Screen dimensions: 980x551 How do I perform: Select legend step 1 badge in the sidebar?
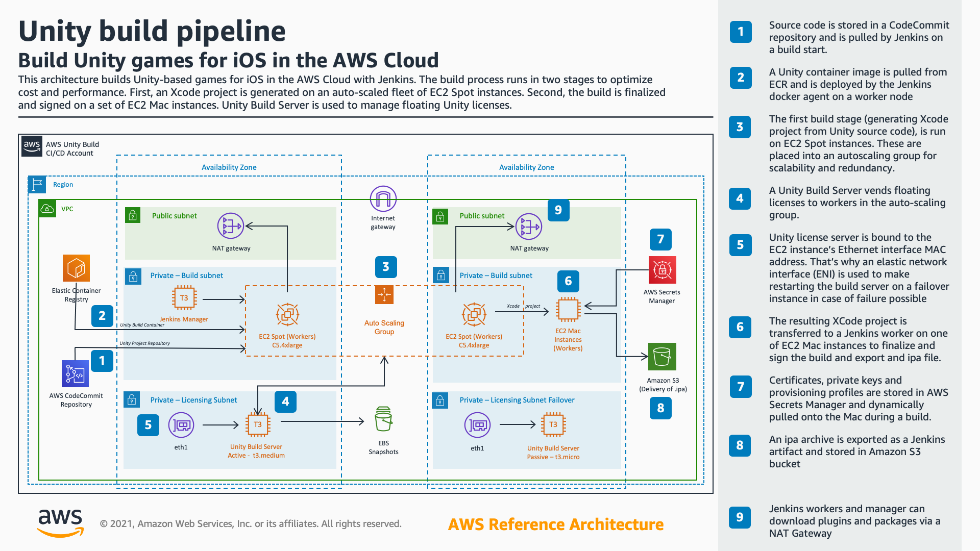click(x=741, y=32)
